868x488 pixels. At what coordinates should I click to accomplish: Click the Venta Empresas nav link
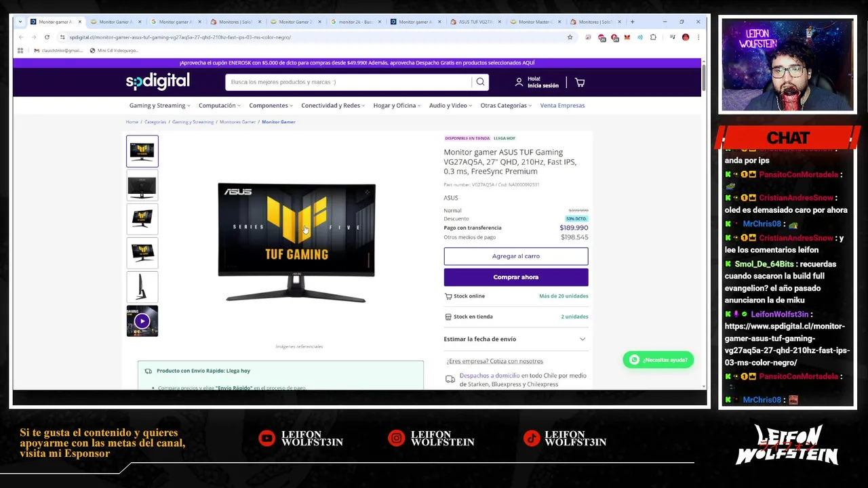[562, 106]
